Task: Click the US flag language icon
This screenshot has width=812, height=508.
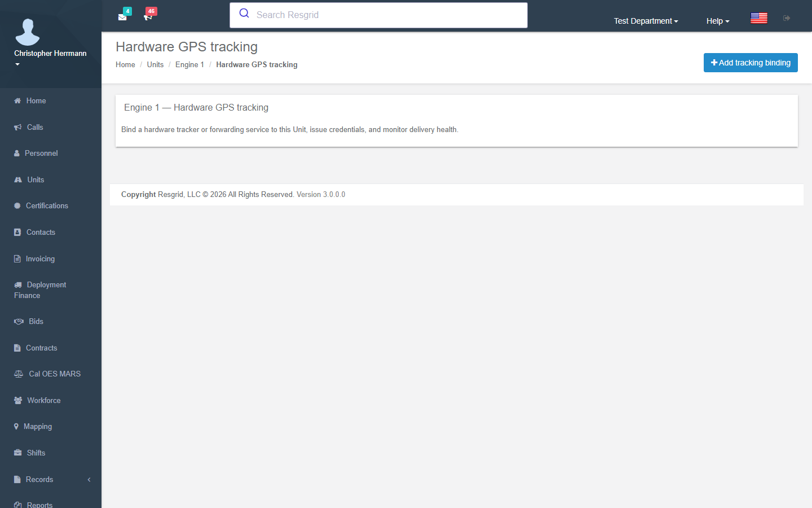Action: 759,18
